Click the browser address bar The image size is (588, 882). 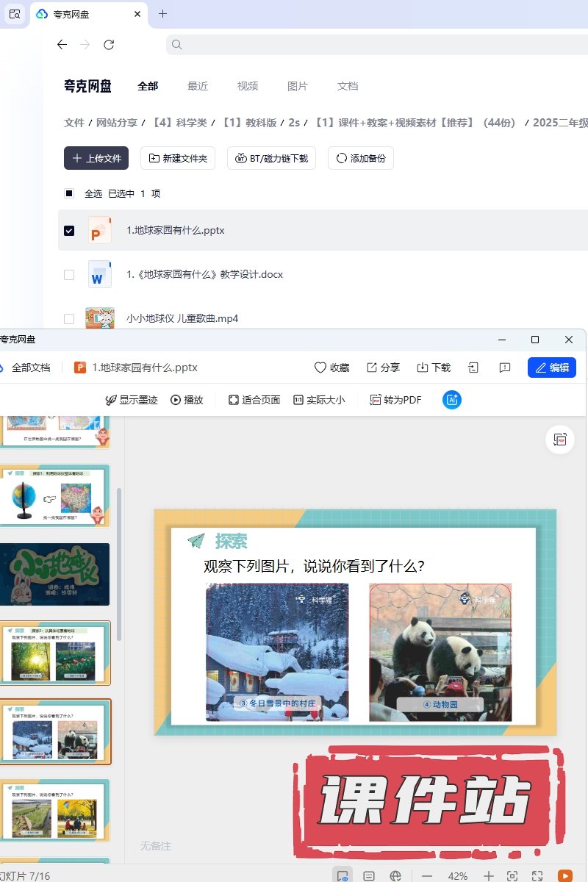[375, 45]
